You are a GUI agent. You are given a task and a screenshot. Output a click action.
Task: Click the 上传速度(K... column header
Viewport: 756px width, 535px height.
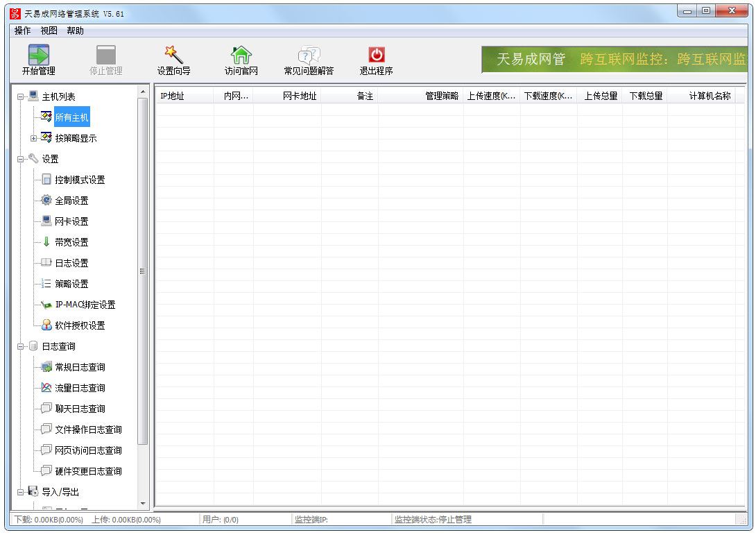[x=492, y=96]
